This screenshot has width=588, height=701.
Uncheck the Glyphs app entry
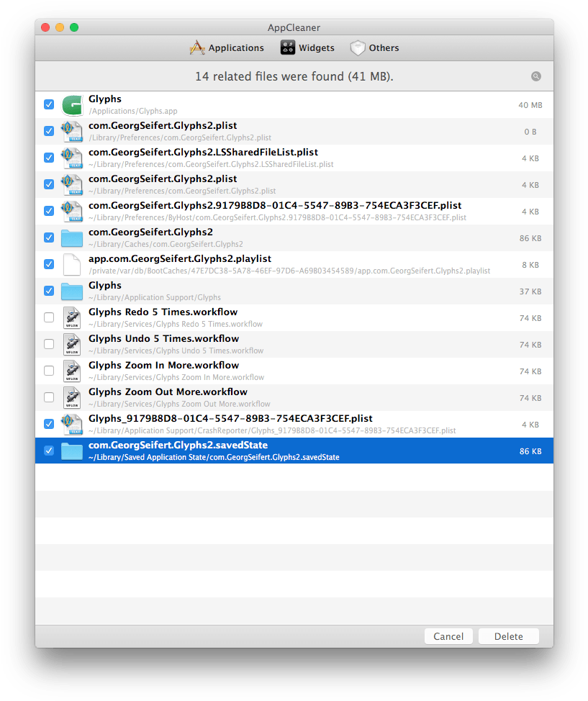click(x=48, y=104)
